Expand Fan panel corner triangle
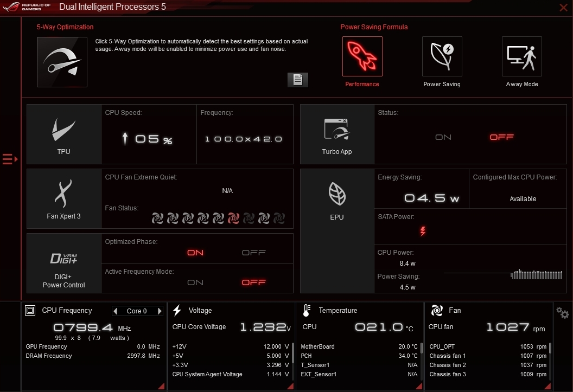 [548, 386]
